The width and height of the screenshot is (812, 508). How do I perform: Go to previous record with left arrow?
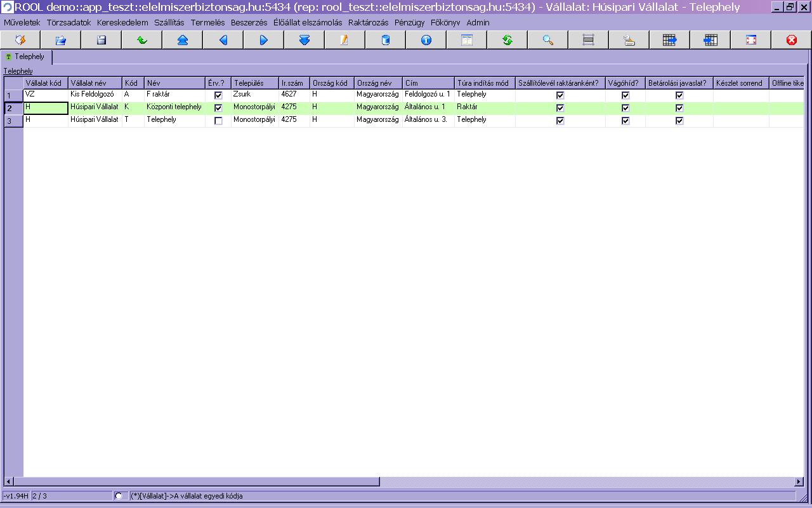click(223, 40)
